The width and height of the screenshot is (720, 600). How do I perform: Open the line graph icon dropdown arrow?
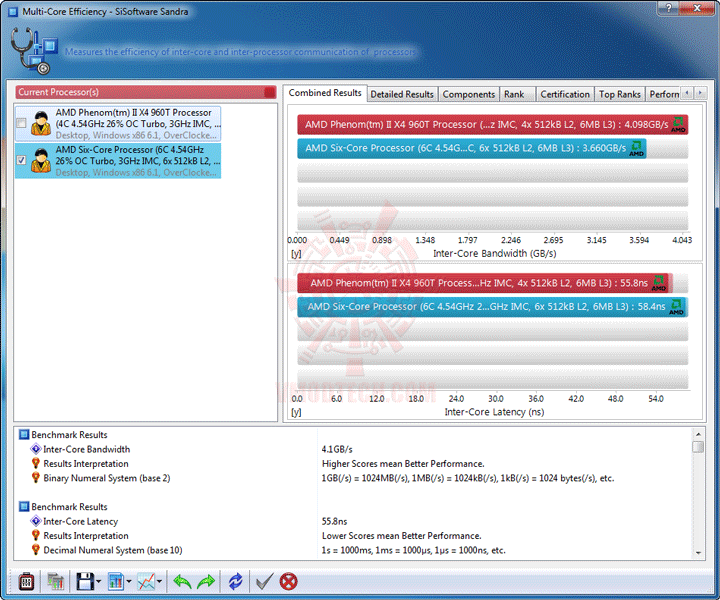(159, 582)
